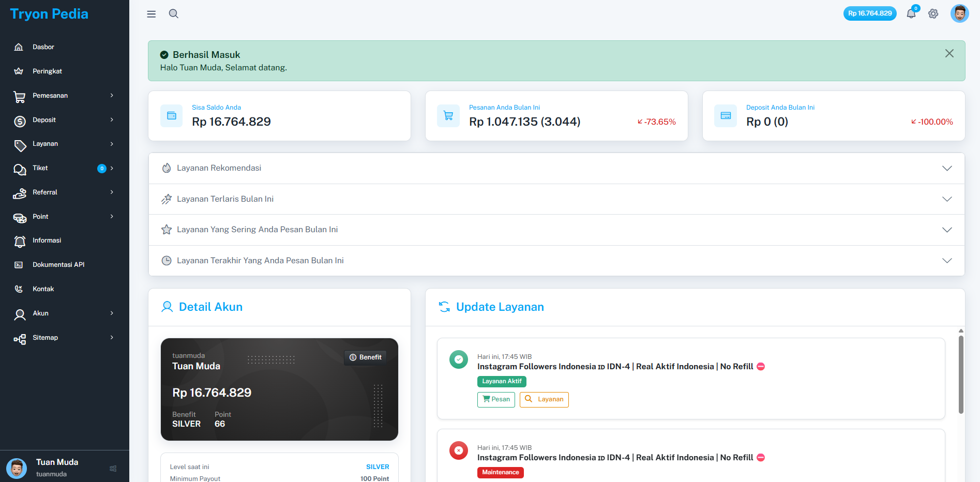Expand the Deposit submenu chevron
Image resolution: width=980 pixels, height=482 pixels.
point(112,120)
